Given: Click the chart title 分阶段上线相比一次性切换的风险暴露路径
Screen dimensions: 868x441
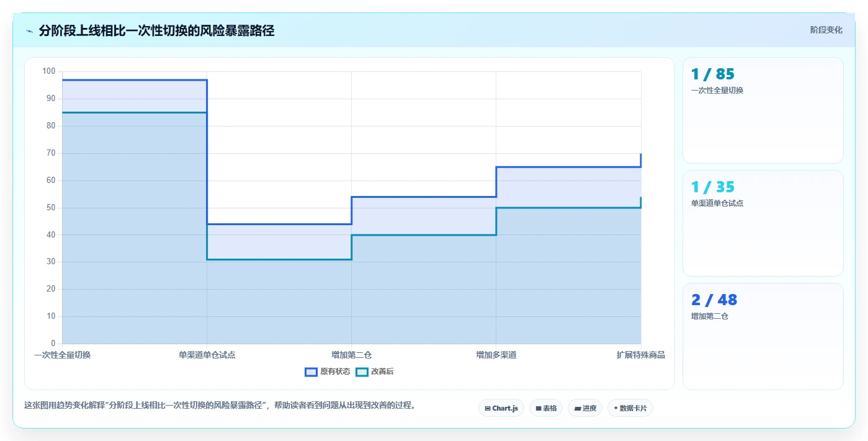Looking at the screenshot, I should [156, 30].
